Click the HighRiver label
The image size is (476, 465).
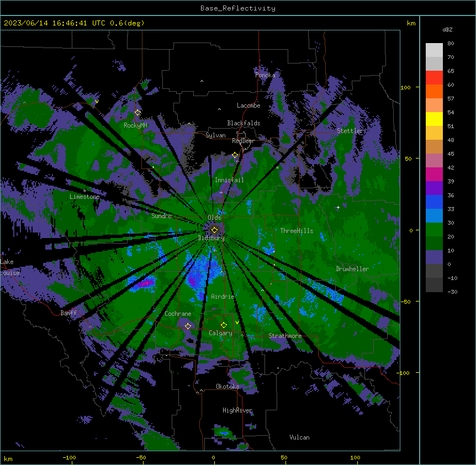click(x=237, y=410)
